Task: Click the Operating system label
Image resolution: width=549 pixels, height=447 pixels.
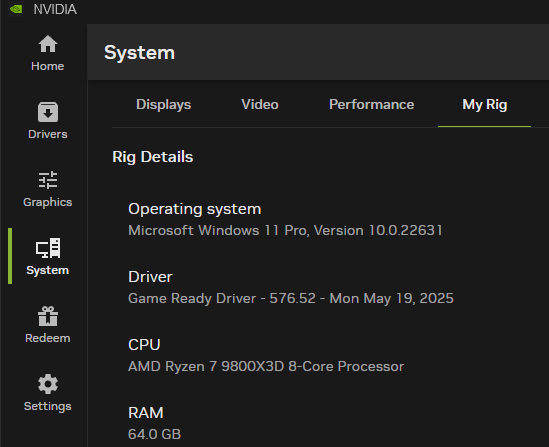Action: tap(195, 209)
